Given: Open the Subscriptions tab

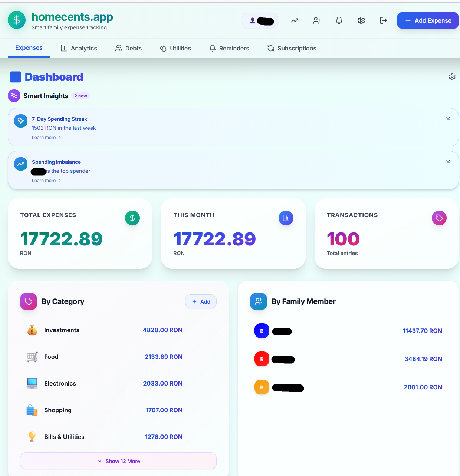Looking at the screenshot, I should click(292, 48).
